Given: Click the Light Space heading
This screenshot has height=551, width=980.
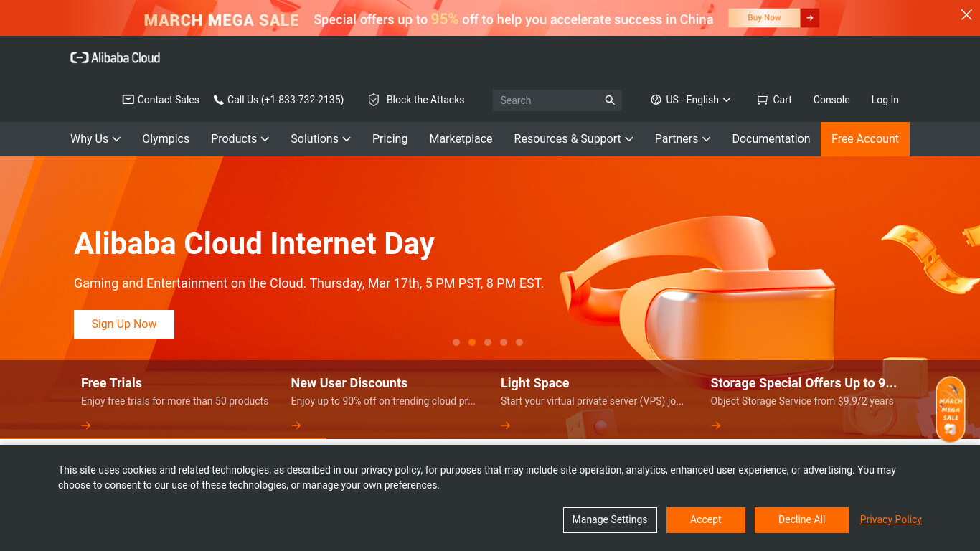Looking at the screenshot, I should (x=535, y=383).
